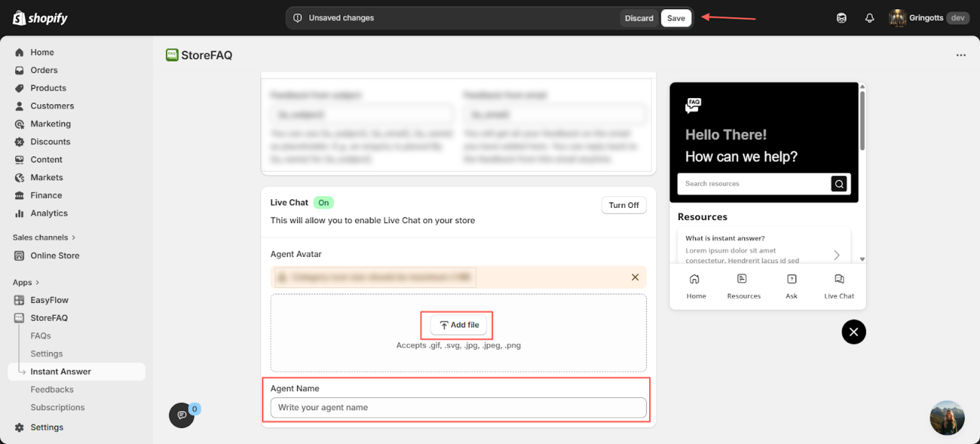Viewport: 980px width, 444px height.
Task: Go to Home in the sidebar
Action: 42,52
